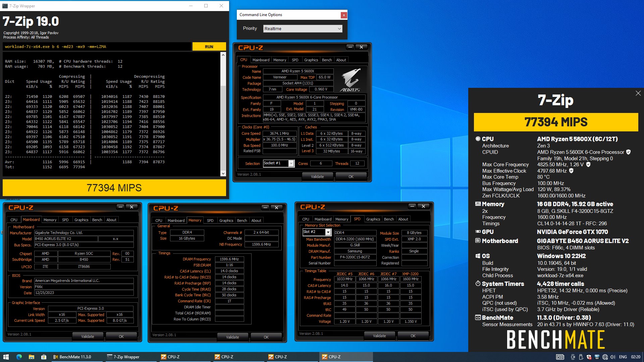Open News and Interests tray icon

point(560,357)
